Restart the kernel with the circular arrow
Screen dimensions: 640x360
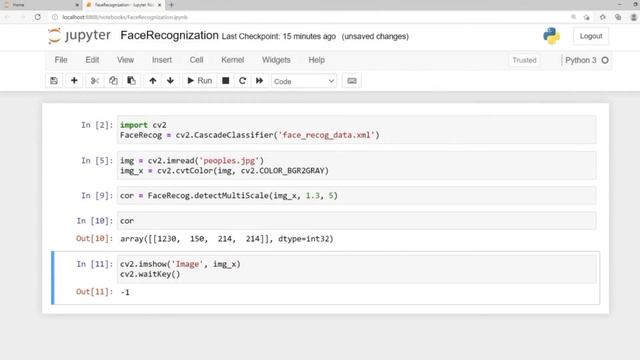242,81
